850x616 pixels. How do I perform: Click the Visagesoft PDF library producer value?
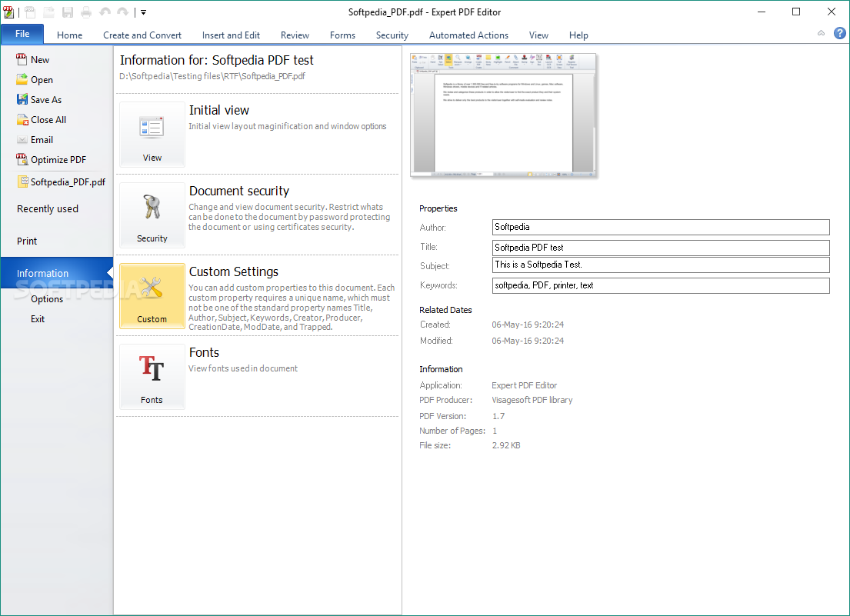click(532, 400)
